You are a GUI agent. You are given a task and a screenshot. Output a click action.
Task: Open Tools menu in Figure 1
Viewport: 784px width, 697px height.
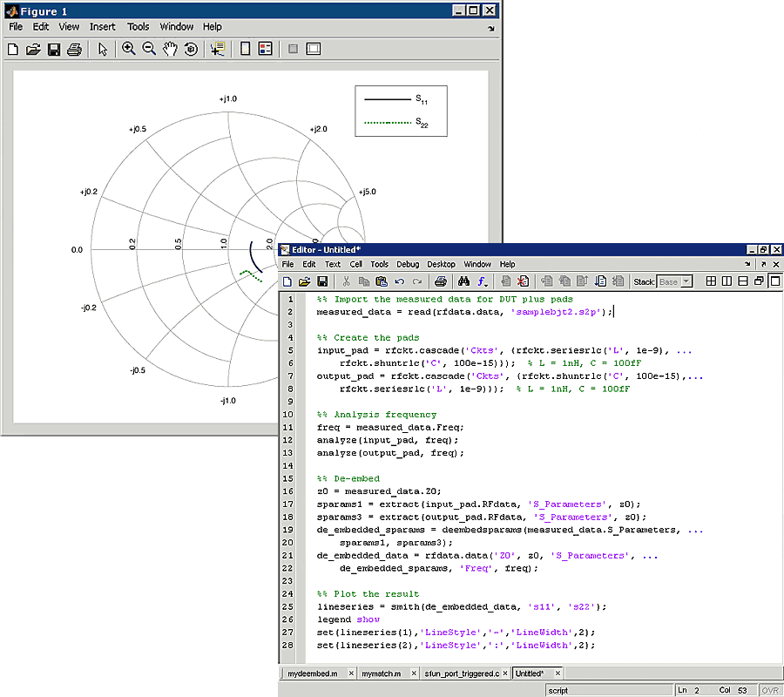[138, 26]
